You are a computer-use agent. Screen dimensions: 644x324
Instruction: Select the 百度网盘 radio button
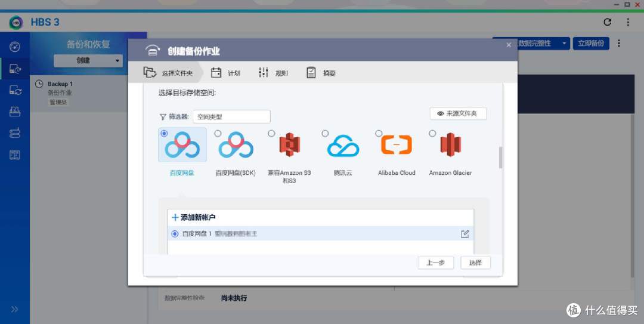point(165,134)
